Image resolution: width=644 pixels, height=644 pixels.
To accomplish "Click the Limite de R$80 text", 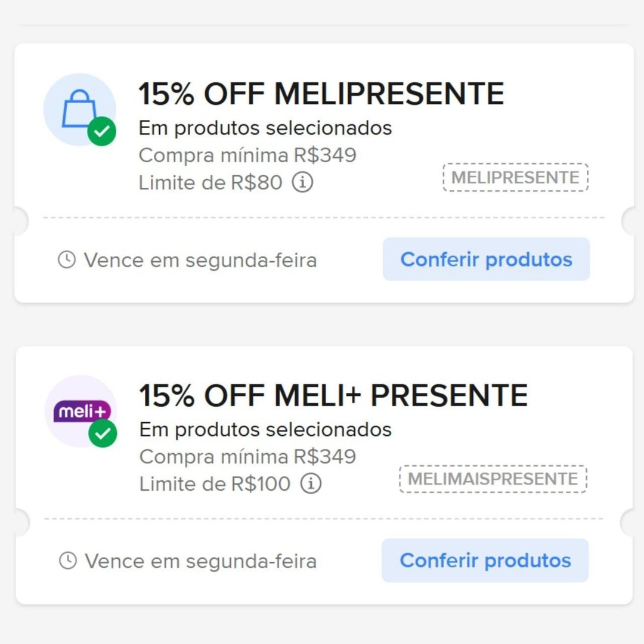I will (210, 182).
